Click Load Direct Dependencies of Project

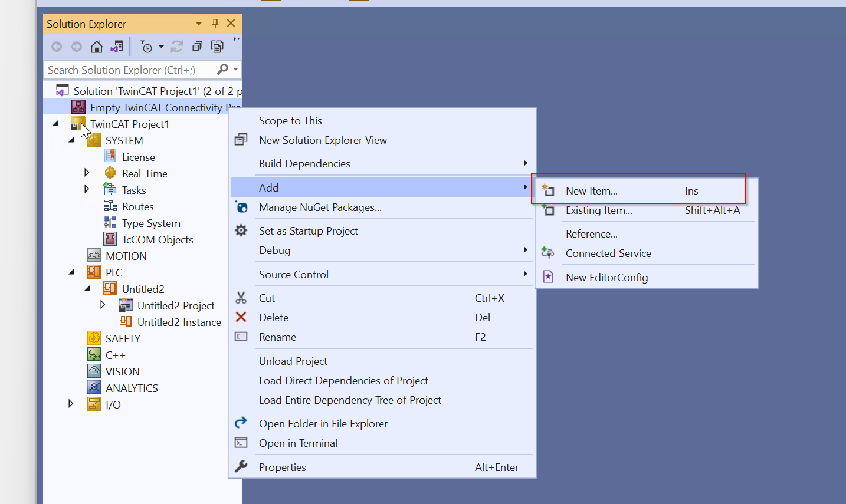tap(382, 381)
